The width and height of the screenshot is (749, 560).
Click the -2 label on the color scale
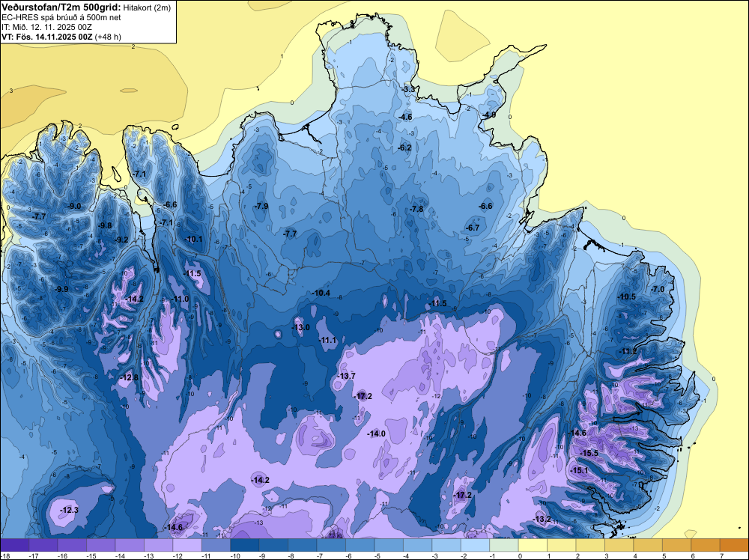pos(464,556)
